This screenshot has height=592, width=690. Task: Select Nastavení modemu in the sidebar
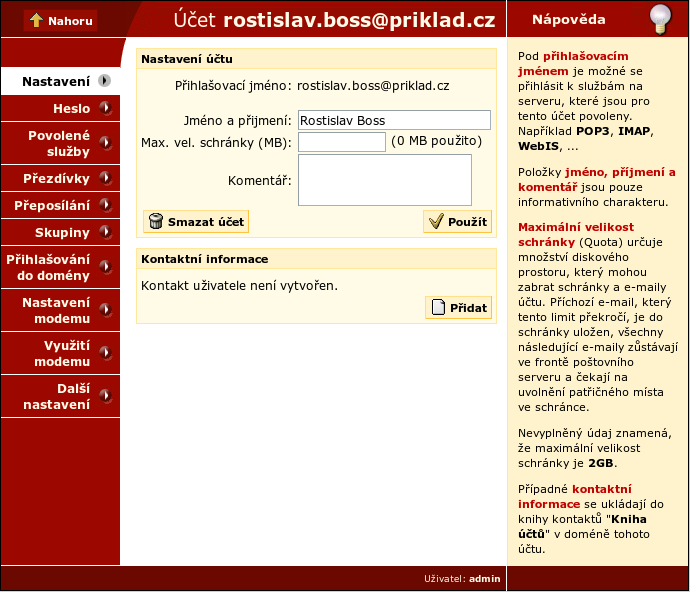pos(60,310)
